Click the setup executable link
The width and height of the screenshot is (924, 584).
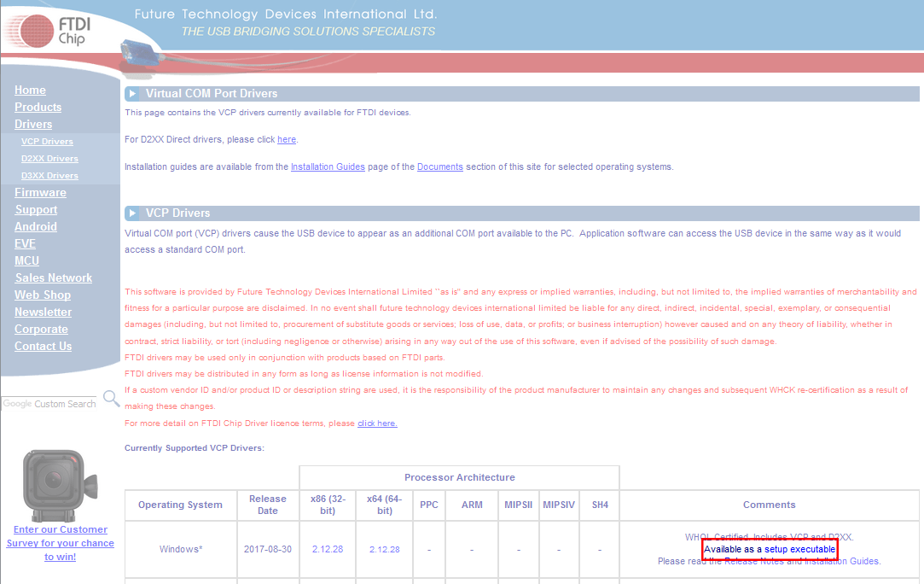coord(799,549)
